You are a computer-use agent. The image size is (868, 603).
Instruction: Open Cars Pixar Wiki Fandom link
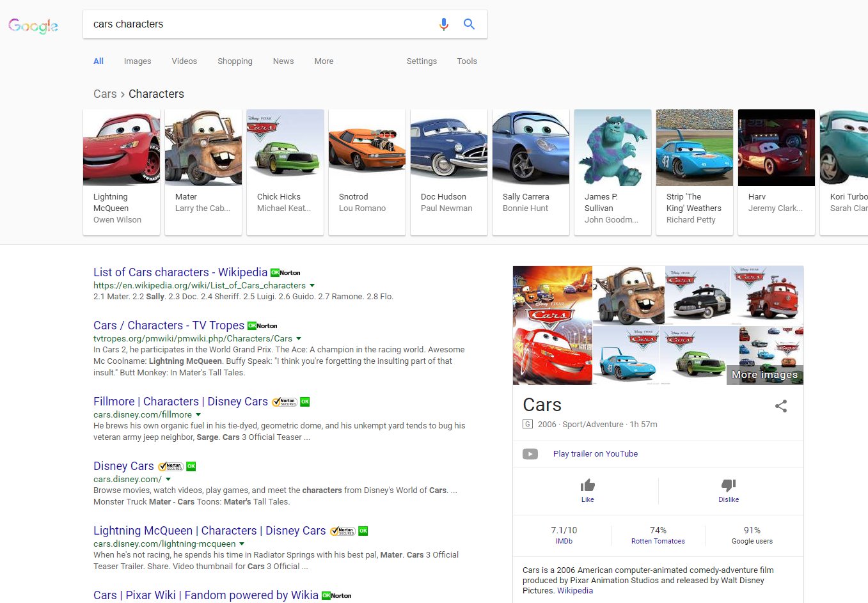point(206,595)
